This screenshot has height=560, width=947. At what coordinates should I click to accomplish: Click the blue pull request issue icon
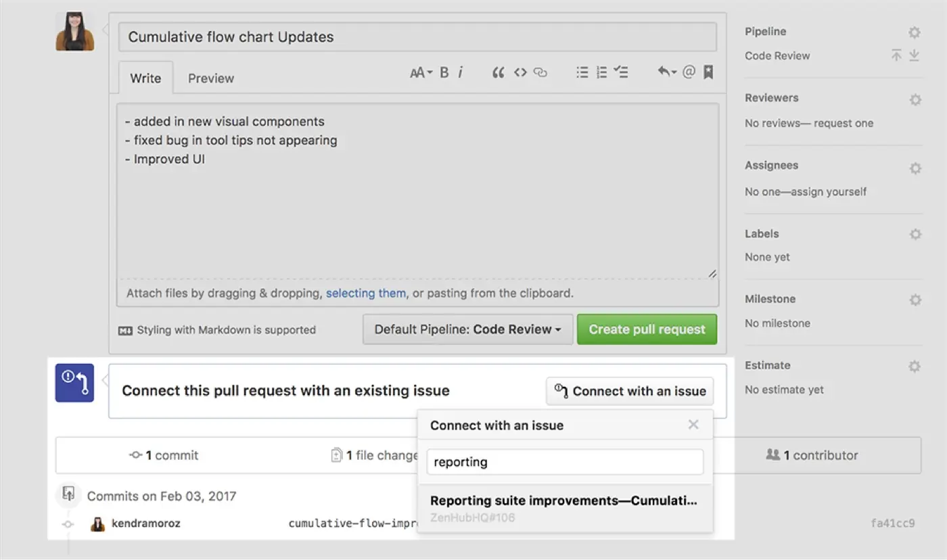click(x=74, y=383)
